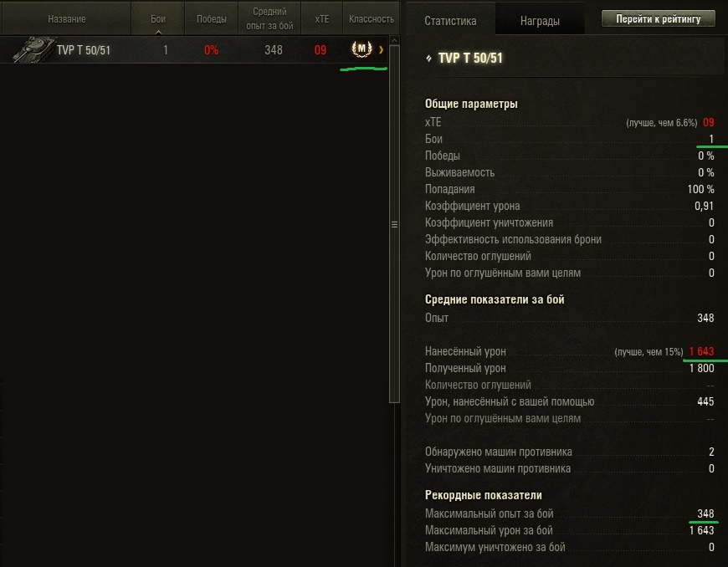
Task: Sort by Бои column header
Action: (158, 19)
